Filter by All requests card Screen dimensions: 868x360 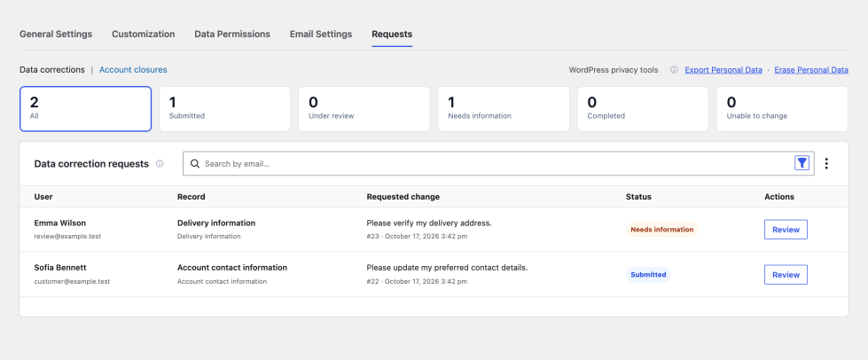85,109
